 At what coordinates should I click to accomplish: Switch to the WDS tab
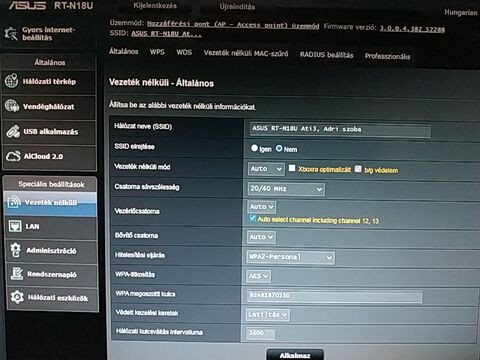click(184, 52)
